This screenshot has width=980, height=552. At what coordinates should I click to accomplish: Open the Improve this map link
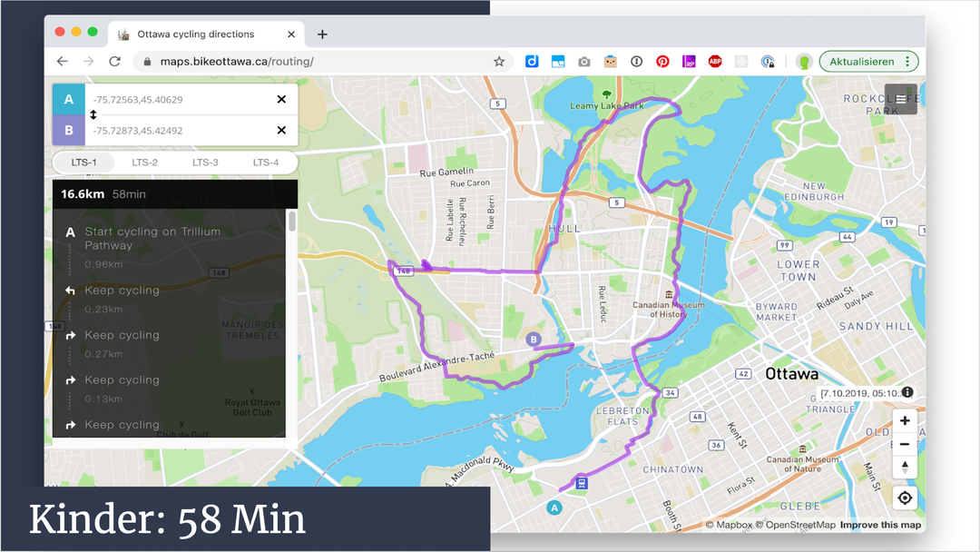[x=880, y=525]
